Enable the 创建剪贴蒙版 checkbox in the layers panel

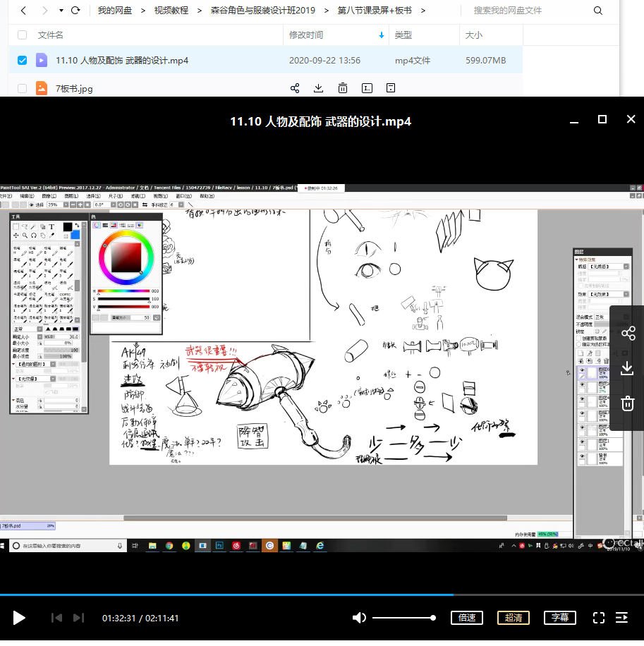tap(578, 339)
